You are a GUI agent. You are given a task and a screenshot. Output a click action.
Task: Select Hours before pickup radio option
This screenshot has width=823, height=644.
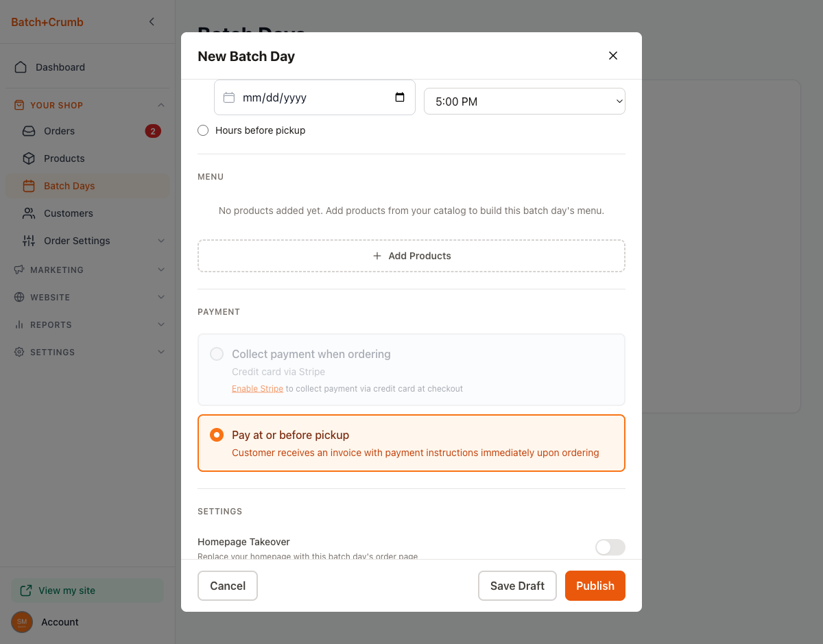click(203, 130)
